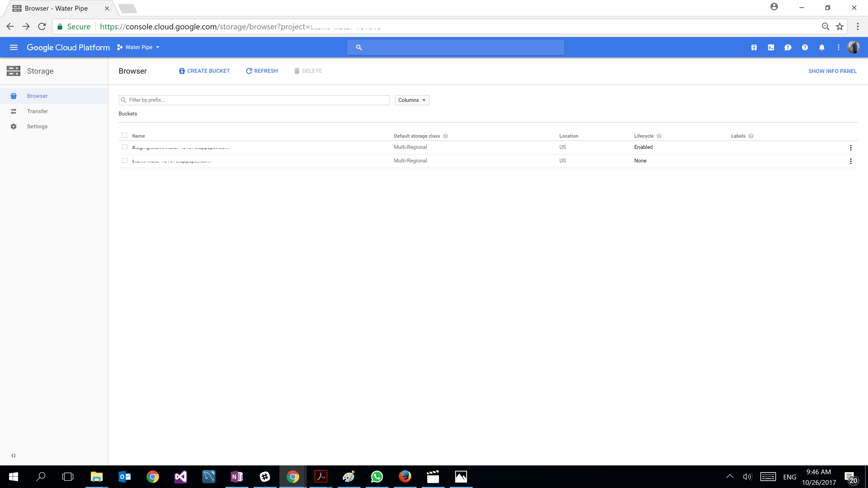Go back in Chrome

[10, 26]
